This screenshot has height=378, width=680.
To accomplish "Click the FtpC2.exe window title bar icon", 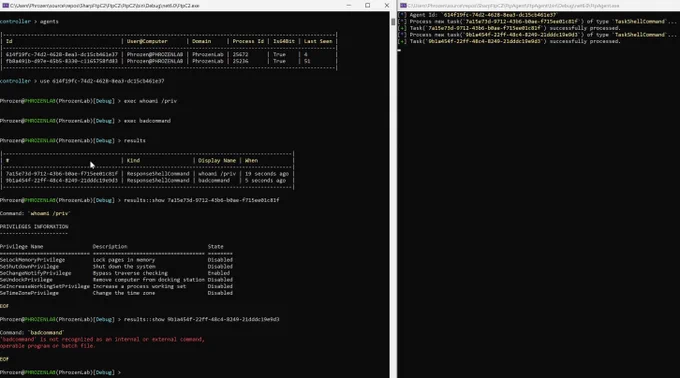I will pos(5,6).
